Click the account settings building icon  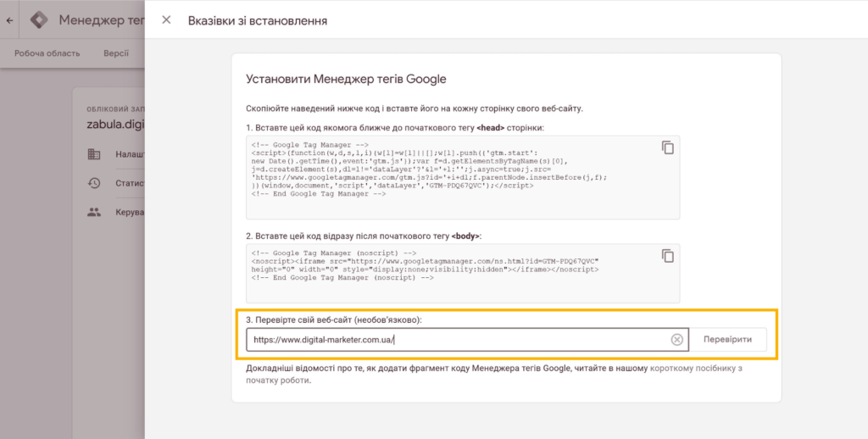tap(94, 154)
